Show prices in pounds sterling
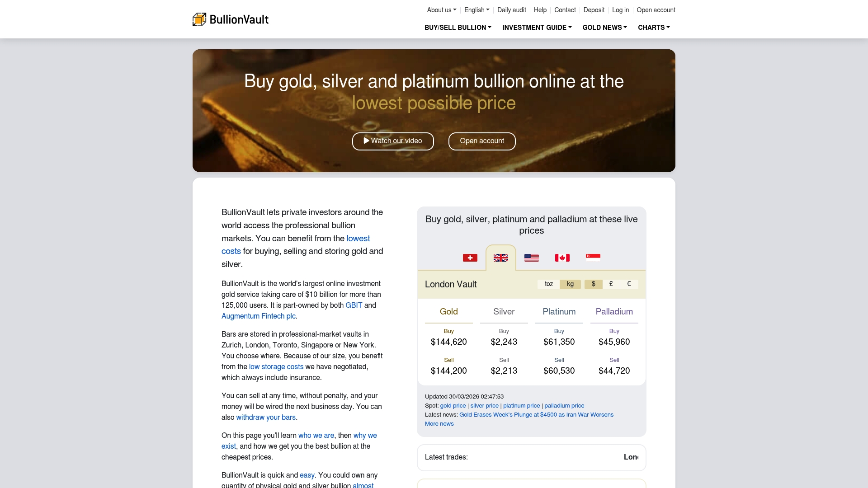The image size is (868, 488). pyautogui.click(x=611, y=284)
